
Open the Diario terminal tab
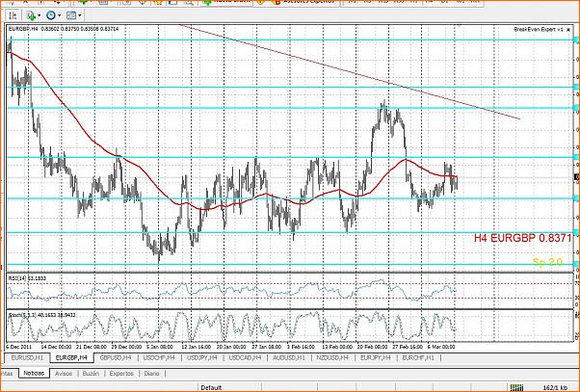[x=151, y=374]
